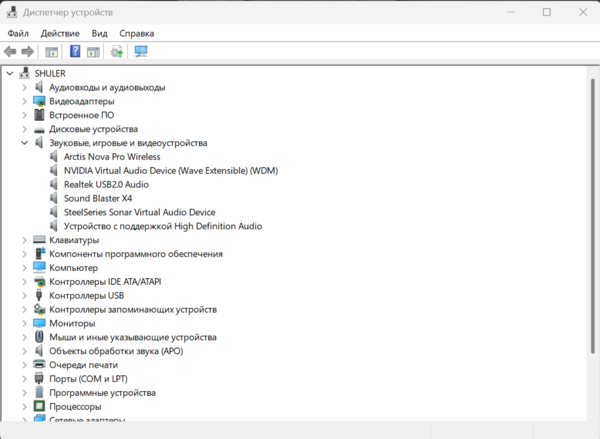Maximize the Диспетчер устройств window
This screenshot has height=439, width=600.
coord(547,12)
